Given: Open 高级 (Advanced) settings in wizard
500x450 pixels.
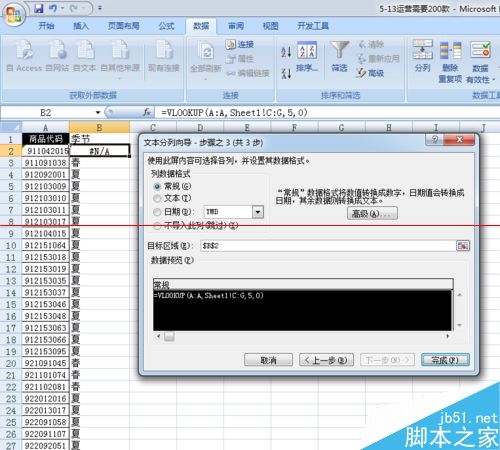Looking at the screenshot, I should coord(372,213).
